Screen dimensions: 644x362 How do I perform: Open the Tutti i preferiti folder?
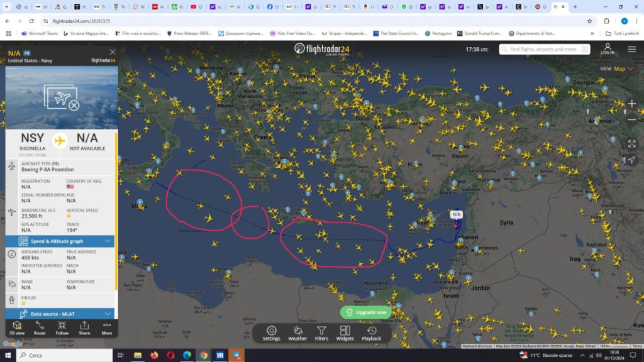[x=622, y=34]
